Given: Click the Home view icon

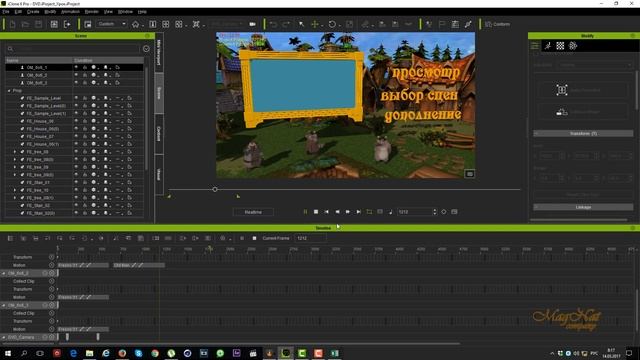Looking at the screenshot, I should tap(136, 24).
